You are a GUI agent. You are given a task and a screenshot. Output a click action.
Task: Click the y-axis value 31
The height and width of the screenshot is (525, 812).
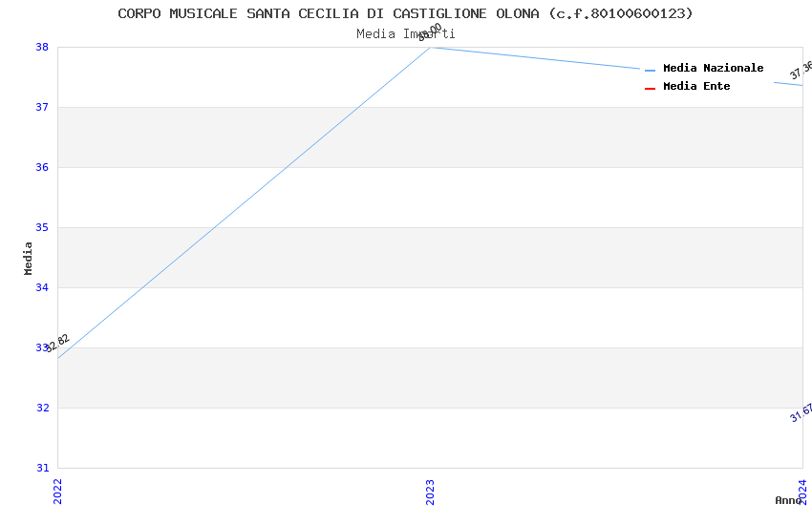[x=42, y=468]
